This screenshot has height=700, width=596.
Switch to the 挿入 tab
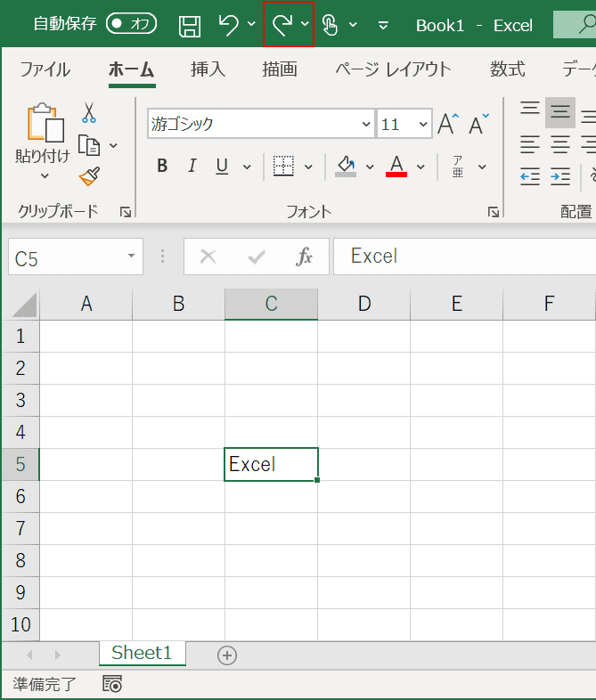208,69
